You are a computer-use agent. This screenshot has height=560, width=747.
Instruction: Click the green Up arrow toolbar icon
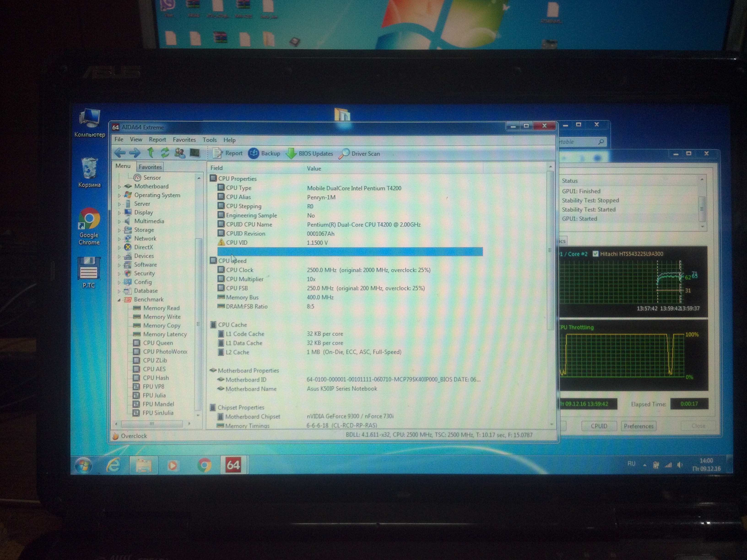151,153
